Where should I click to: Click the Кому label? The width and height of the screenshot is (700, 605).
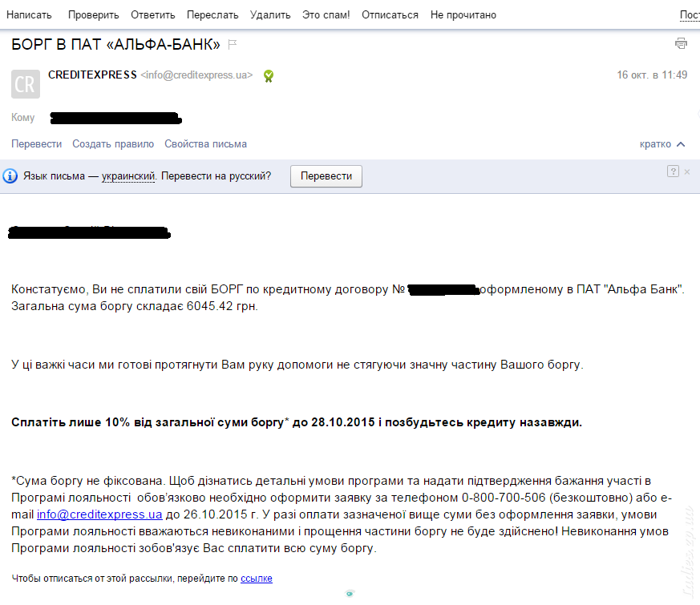click(22, 117)
